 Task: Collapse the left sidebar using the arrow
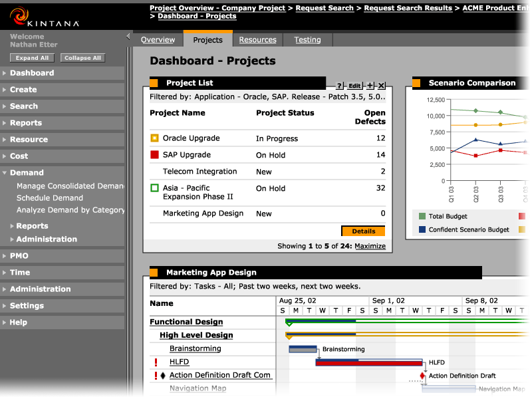click(128, 37)
